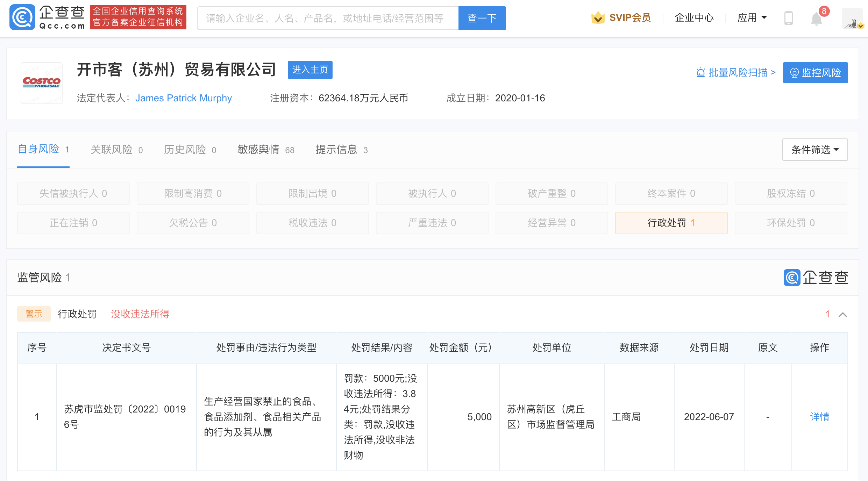Click the Qcc.com logo icon
Image resolution: width=868 pixels, height=481 pixels.
click(x=22, y=17)
